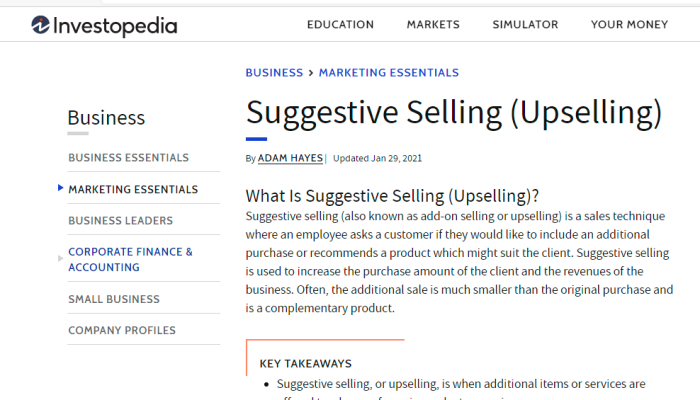Open the Markets menu

[433, 25]
